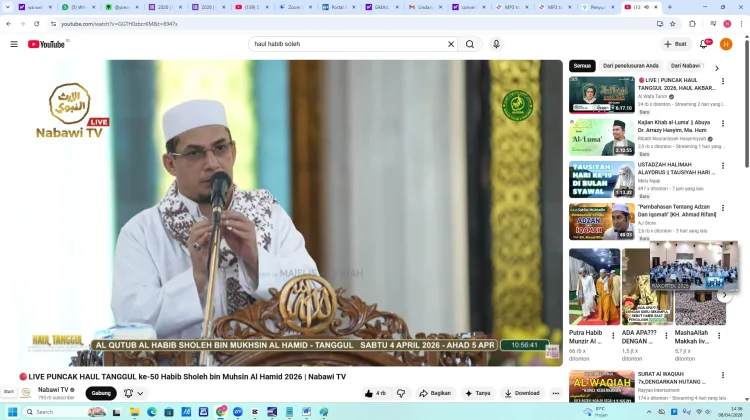Show next filter chips with arrow
This screenshot has height=420, width=750.
click(717, 68)
